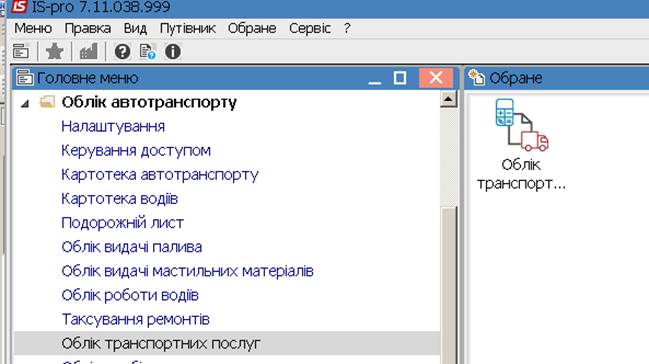Open Картотека водіїв module
The height and width of the screenshot is (364, 649).
point(120,199)
